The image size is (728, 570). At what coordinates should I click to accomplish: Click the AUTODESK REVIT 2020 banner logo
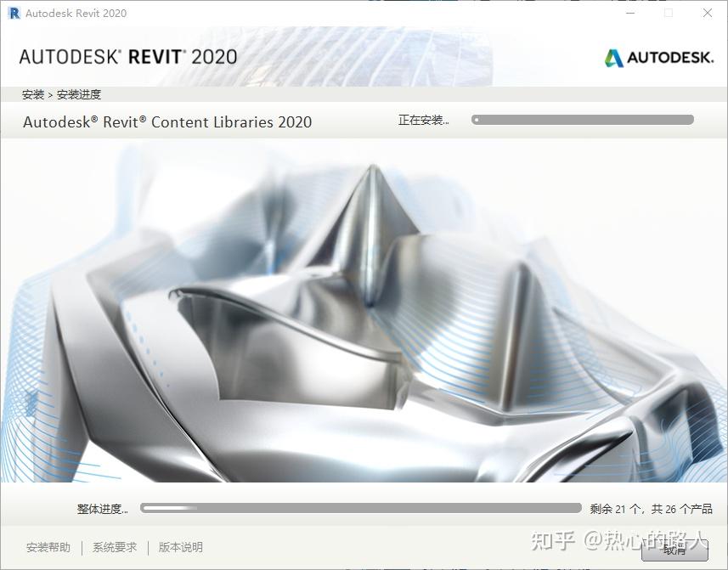(127, 56)
